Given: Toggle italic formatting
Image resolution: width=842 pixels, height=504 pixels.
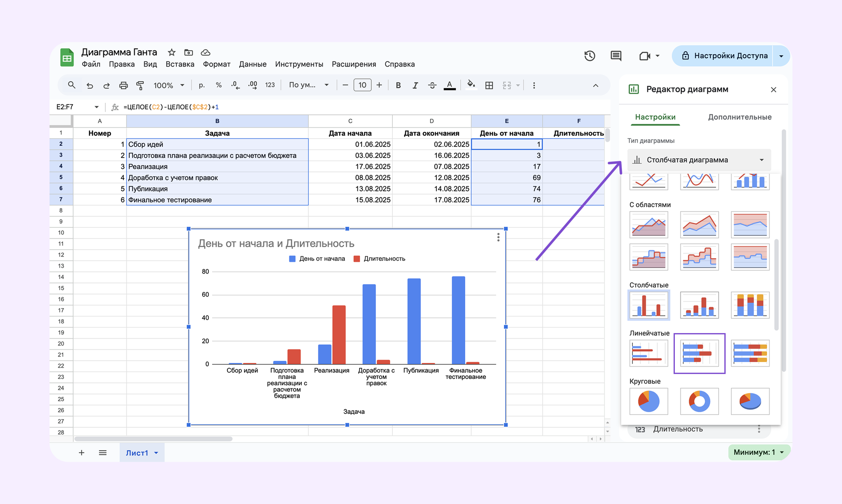Looking at the screenshot, I should click(x=415, y=85).
